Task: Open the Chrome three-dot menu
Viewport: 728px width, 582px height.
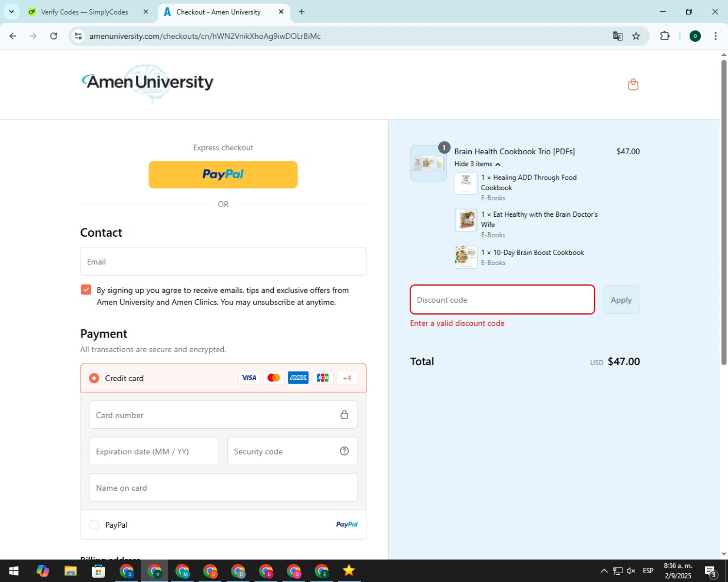Action: tap(715, 36)
